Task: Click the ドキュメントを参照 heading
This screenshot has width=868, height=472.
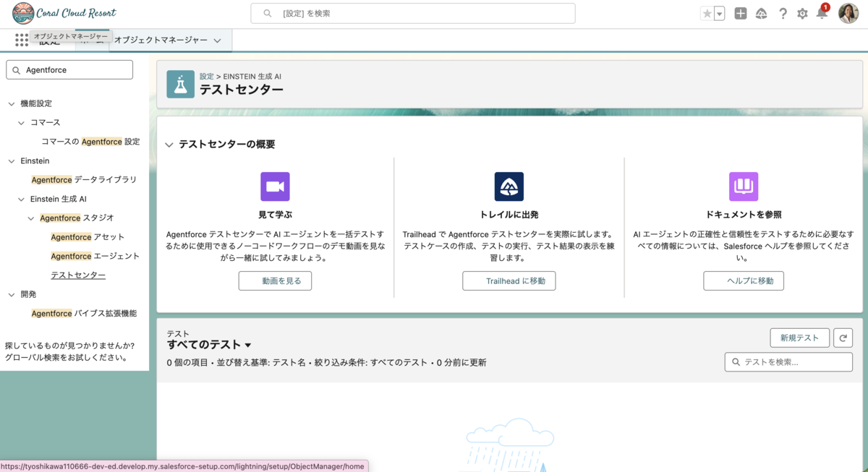Action: pos(744,215)
